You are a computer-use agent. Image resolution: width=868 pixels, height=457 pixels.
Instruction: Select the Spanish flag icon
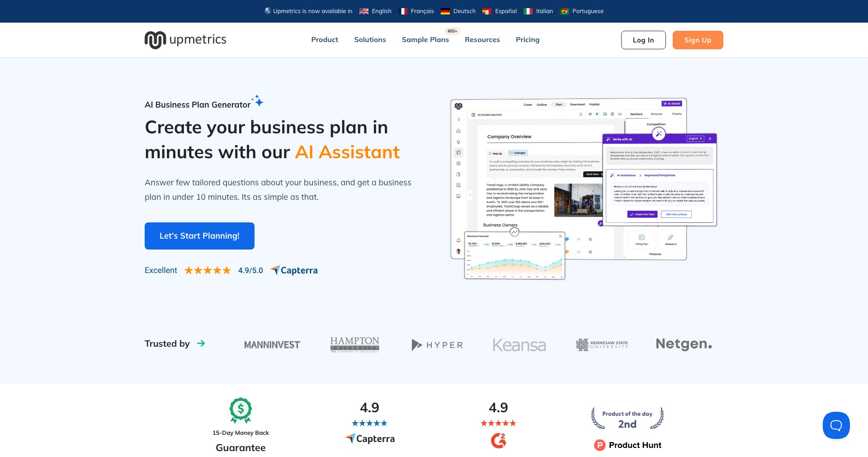point(487,11)
